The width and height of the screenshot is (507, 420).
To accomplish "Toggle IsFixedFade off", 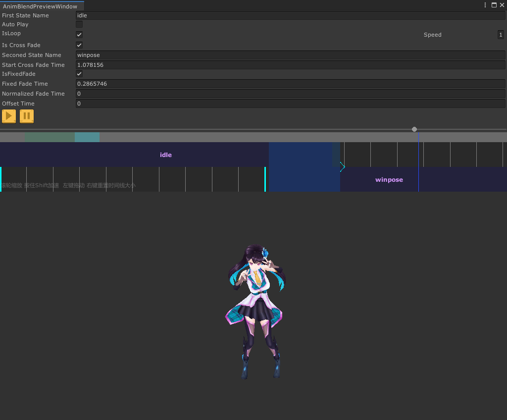I will [x=79, y=74].
